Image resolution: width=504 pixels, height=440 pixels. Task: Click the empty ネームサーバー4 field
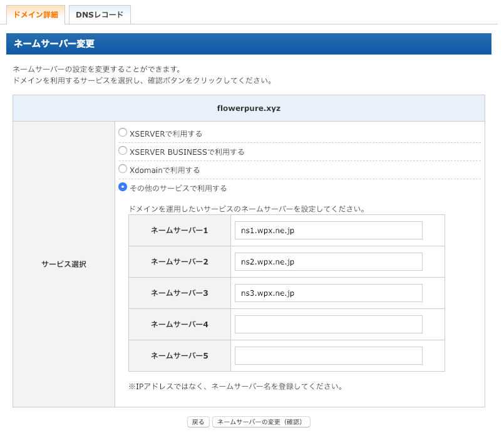329,324
